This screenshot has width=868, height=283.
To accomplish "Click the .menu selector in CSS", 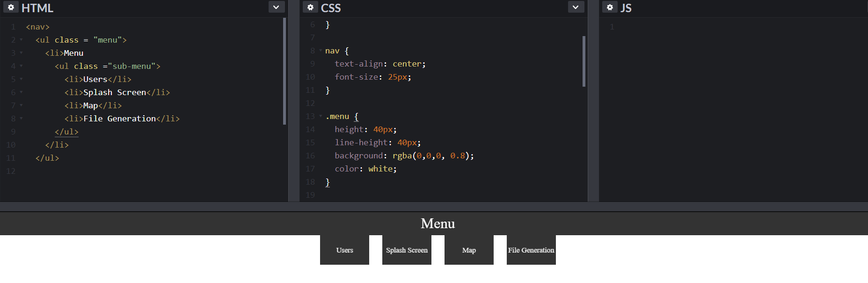I will [x=337, y=116].
